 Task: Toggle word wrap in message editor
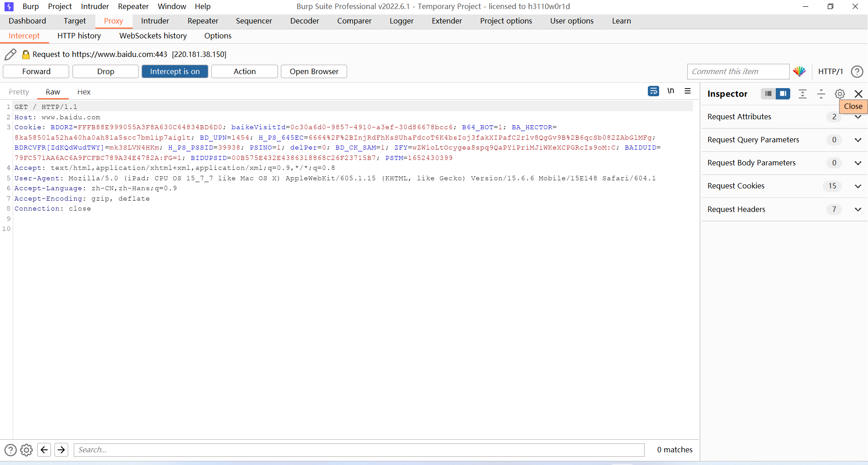click(653, 91)
